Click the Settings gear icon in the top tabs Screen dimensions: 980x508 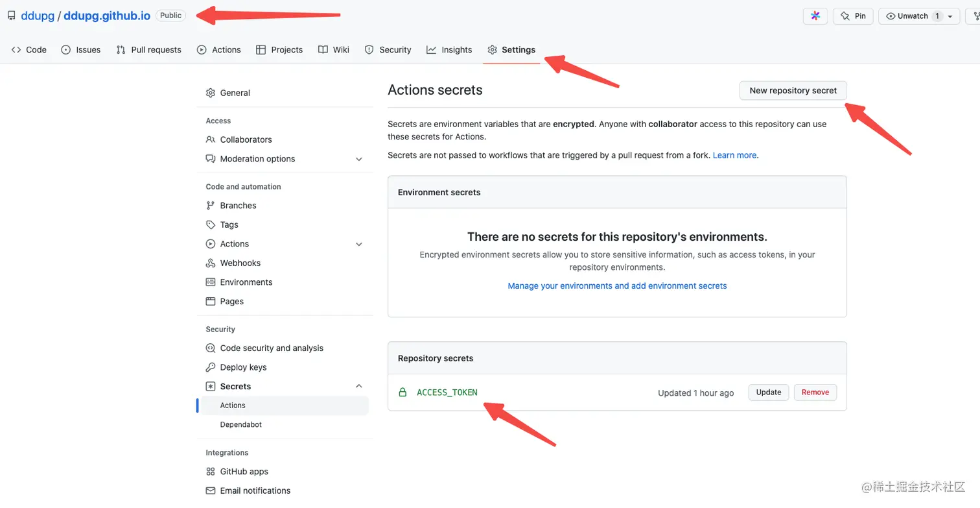tap(493, 50)
